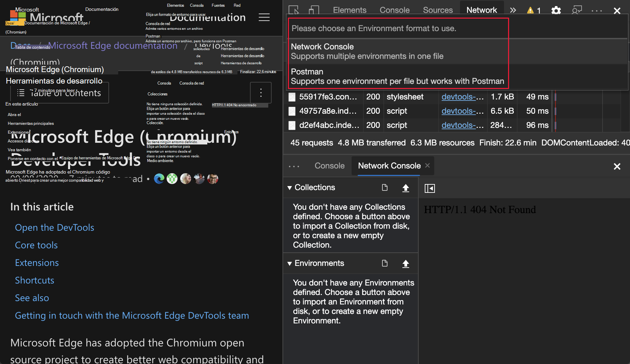Open the DevTools link 'Open the DevTools'
The image size is (630, 364).
(x=55, y=228)
